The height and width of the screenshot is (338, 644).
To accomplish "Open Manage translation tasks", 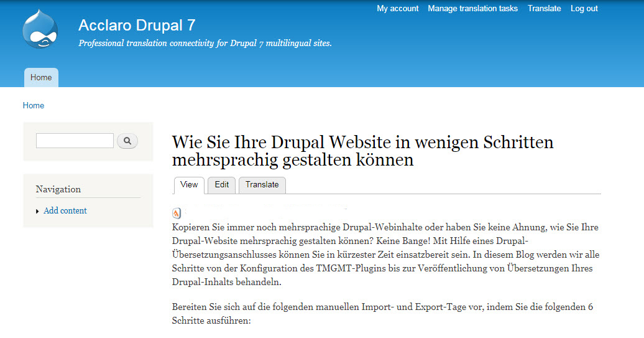I will pyautogui.click(x=472, y=8).
